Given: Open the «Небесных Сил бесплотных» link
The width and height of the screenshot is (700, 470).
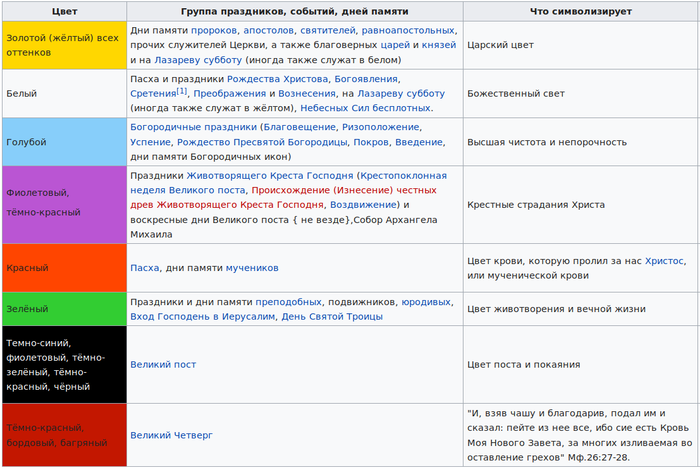Looking at the screenshot, I should tap(373, 108).
